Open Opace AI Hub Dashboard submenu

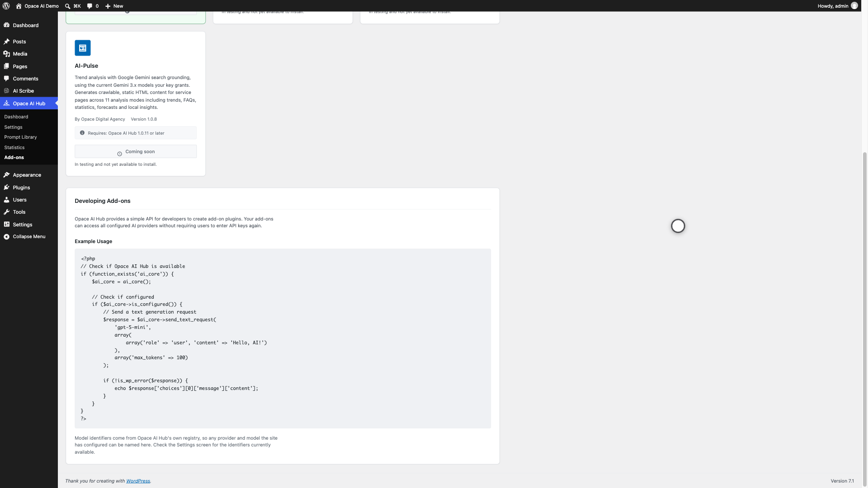(x=16, y=117)
